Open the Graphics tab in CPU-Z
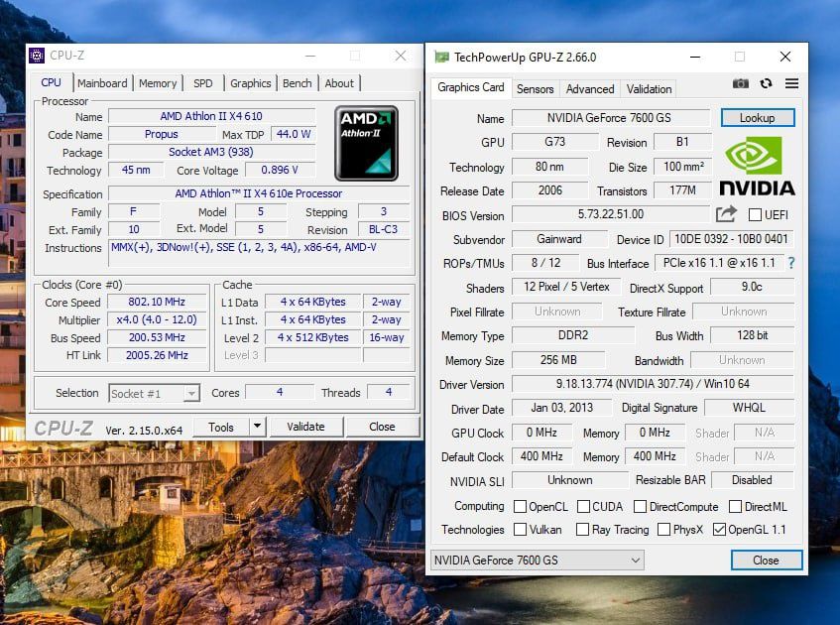This screenshot has height=625, width=840. (x=251, y=83)
